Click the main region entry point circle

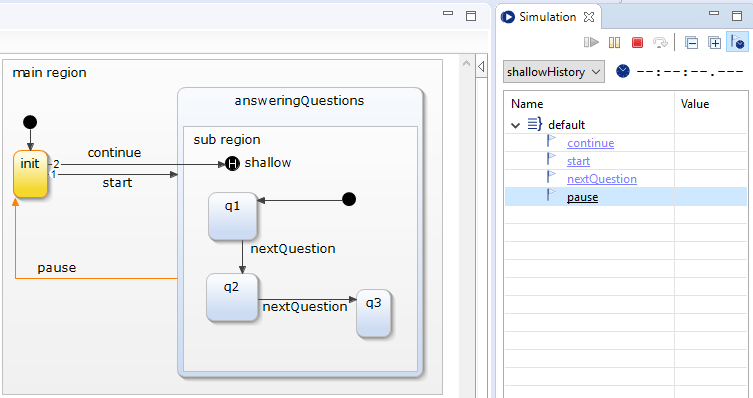coord(30,122)
